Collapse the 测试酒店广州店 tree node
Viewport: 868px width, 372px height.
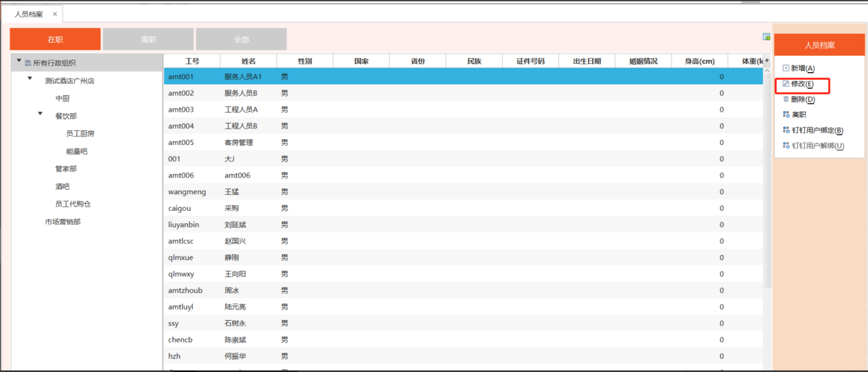[30, 78]
